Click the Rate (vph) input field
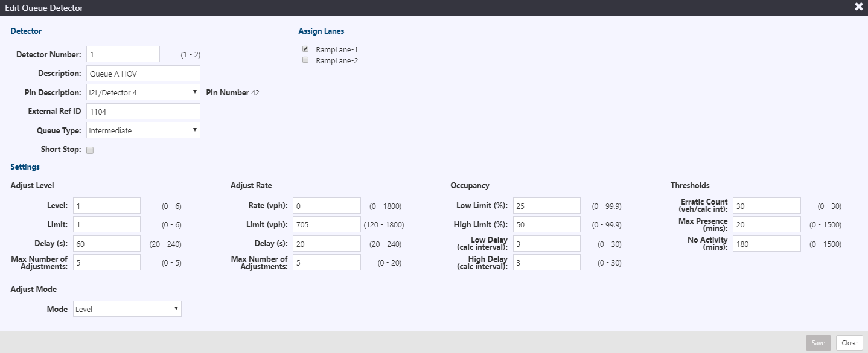This screenshot has height=353, width=868. (327, 206)
